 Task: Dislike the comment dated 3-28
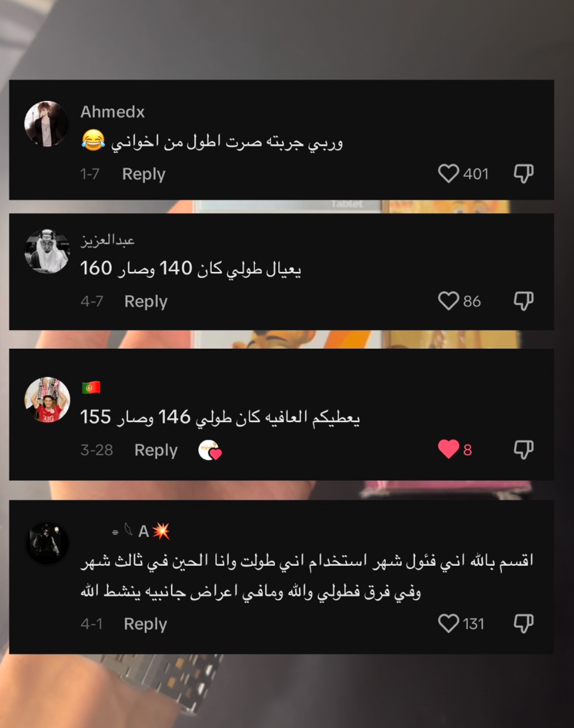coord(523,449)
